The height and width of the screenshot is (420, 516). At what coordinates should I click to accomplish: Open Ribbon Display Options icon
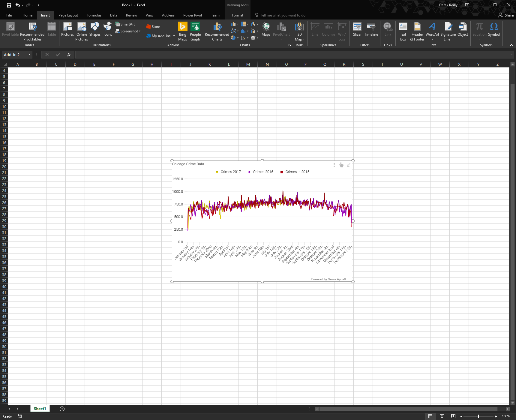467,5
